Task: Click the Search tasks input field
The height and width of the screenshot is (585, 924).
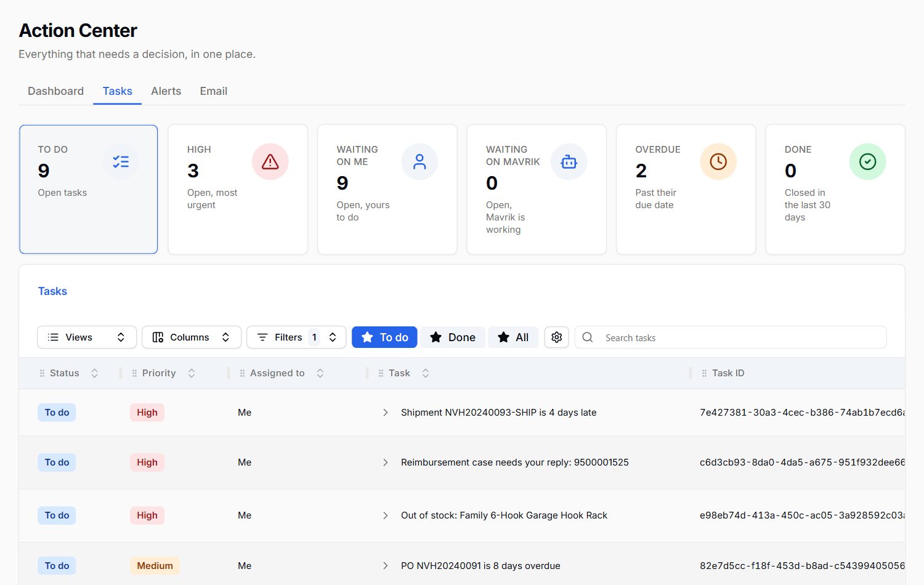Action: [731, 337]
